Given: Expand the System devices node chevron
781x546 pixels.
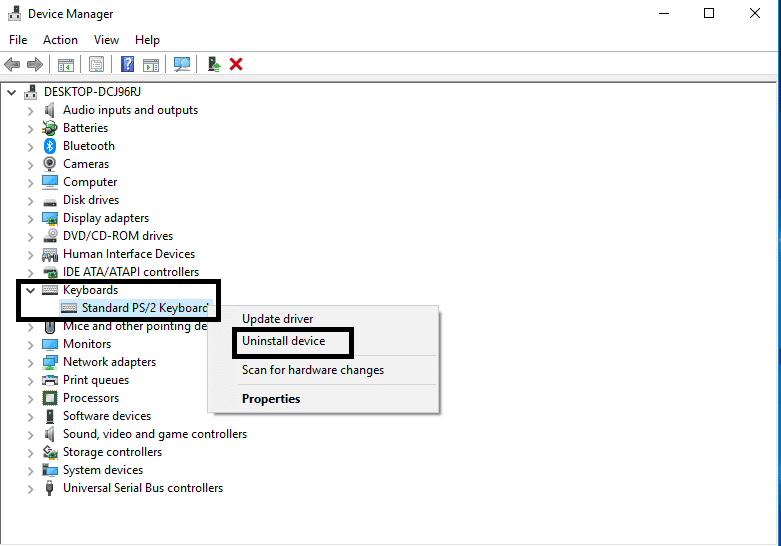Looking at the screenshot, I should click(x=30, y=471).
